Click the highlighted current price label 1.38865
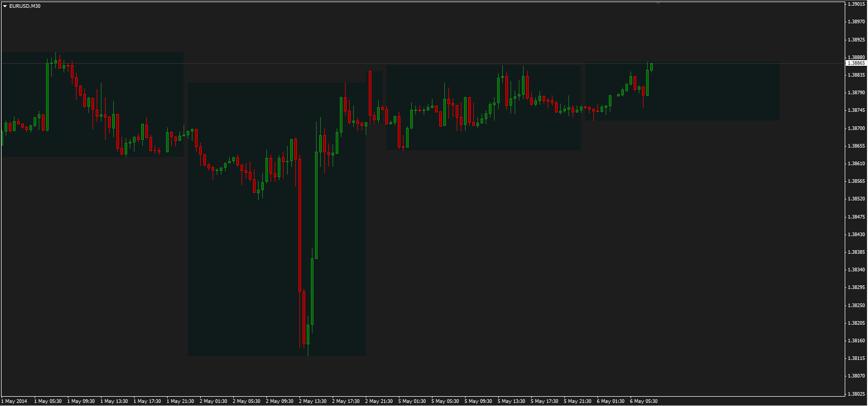The height and width of the screenshot is (406, 868). point(856,63)
